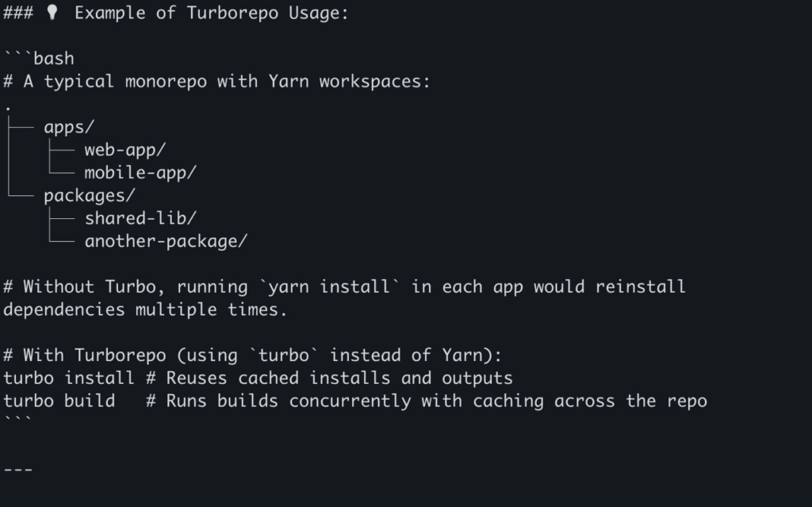Screen dimensions: 812x507
Task: Click the --- horizontal rule marker
Action: point(18,470)
